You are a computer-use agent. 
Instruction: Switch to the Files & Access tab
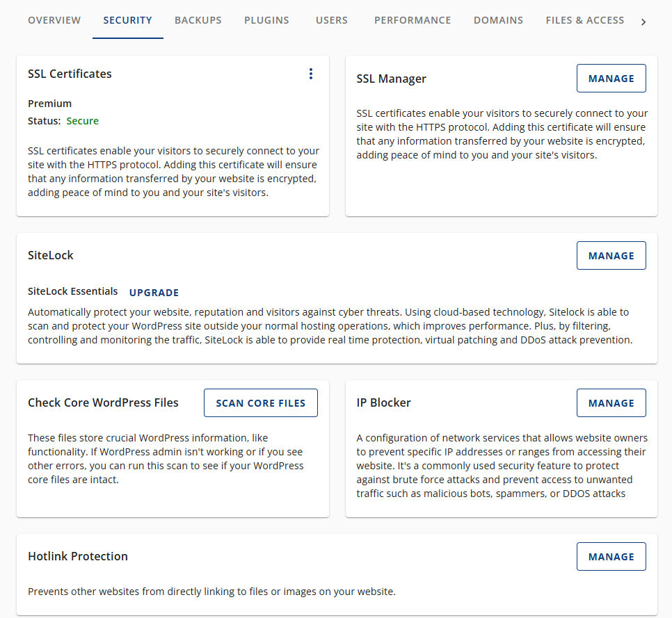coord(585,20)
